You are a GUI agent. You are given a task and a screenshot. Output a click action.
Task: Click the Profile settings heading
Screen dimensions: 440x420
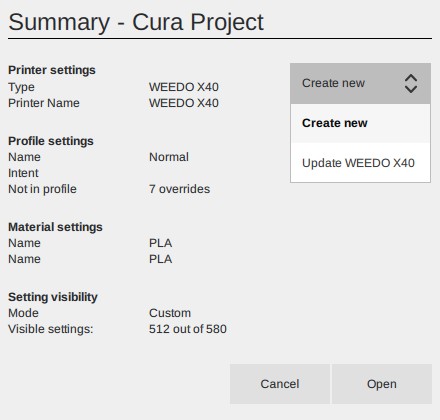click(x=51, y=141)
